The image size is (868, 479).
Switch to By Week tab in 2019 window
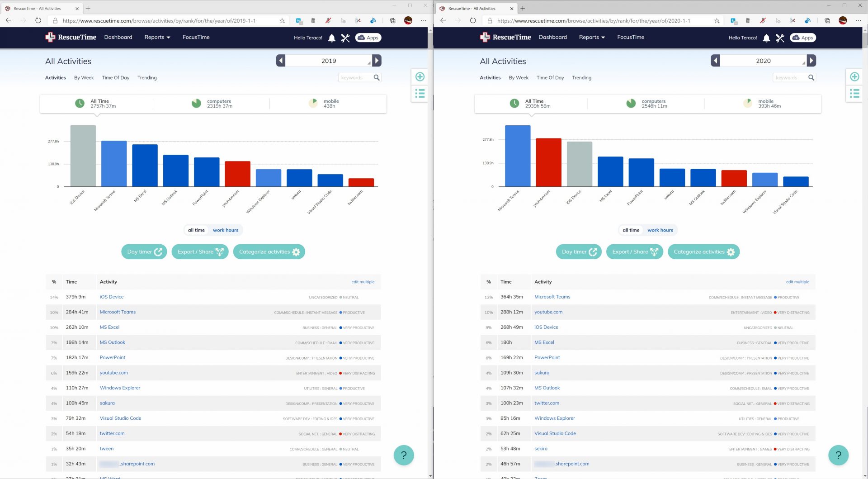84,78
